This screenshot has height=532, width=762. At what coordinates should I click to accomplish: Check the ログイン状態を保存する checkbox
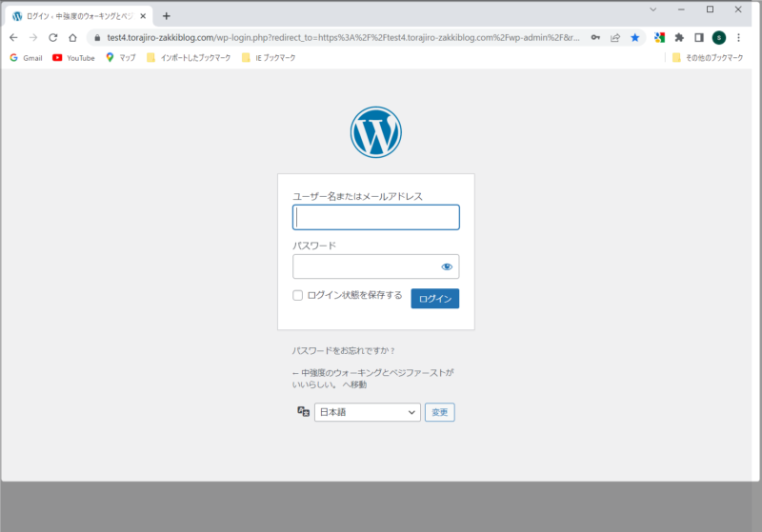tap(298, 295)
